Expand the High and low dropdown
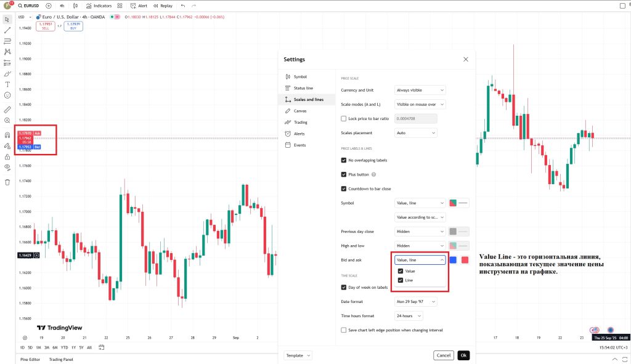 420,246
